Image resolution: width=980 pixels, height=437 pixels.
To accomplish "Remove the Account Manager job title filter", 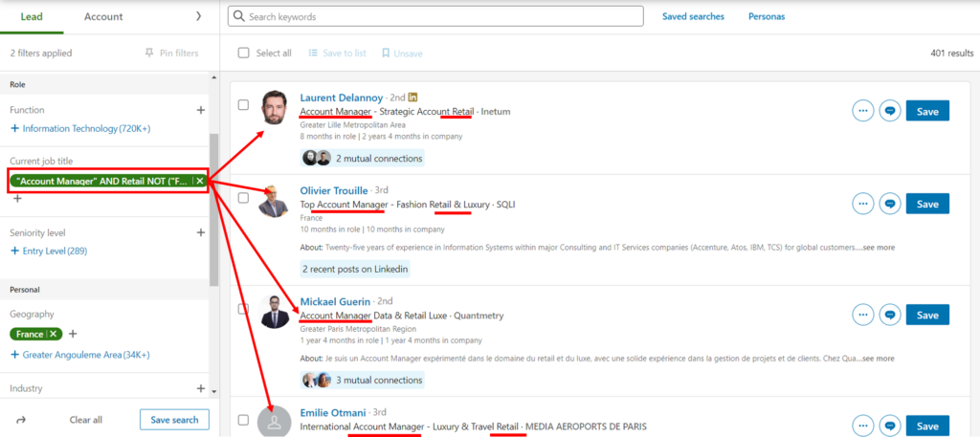I will [200, 181].
